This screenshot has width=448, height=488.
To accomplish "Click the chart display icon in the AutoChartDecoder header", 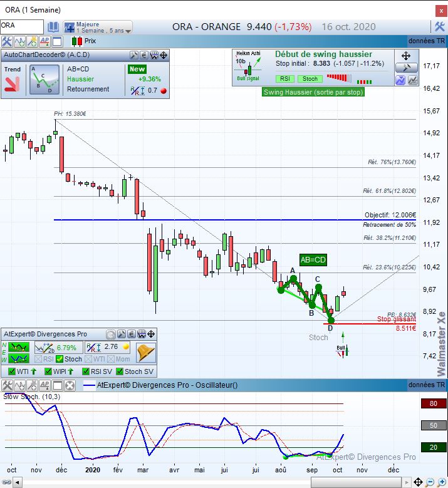I will click(x=154, y=55).
